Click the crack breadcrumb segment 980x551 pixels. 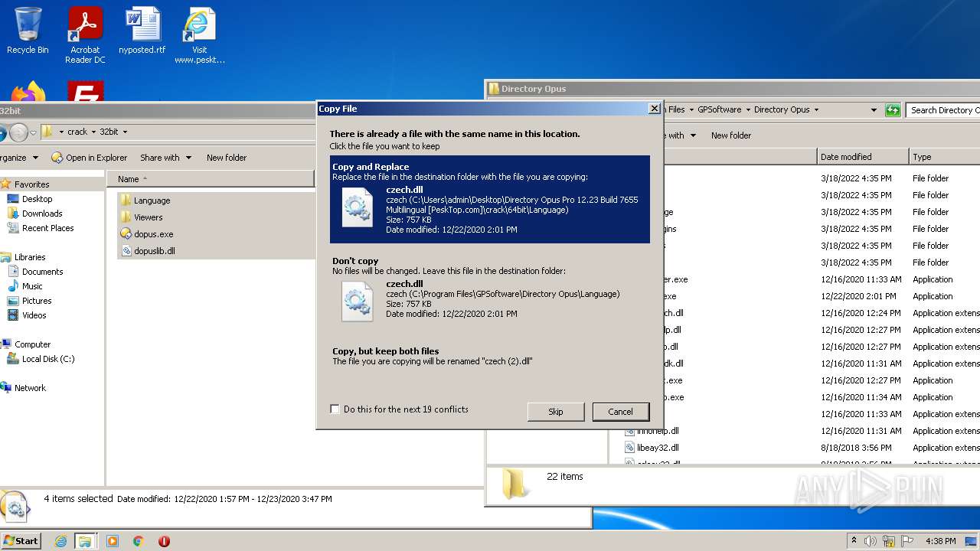pos(77,132)
